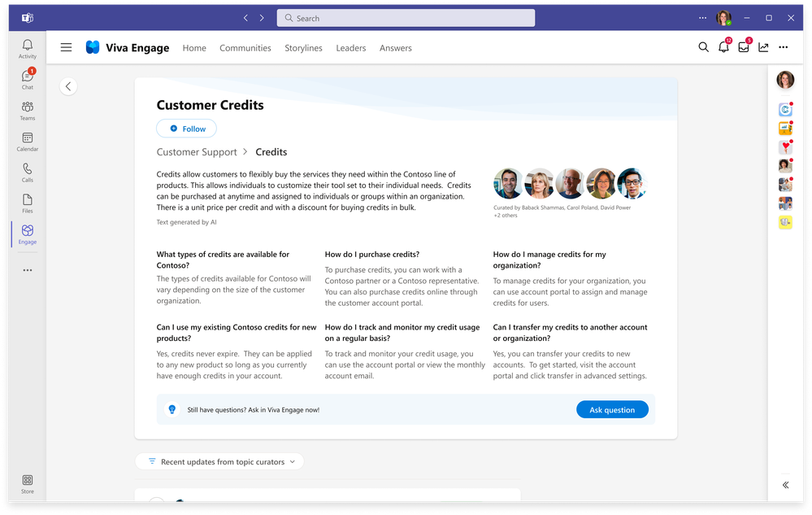Open the Activity feed in Teams sidebar

28,49
